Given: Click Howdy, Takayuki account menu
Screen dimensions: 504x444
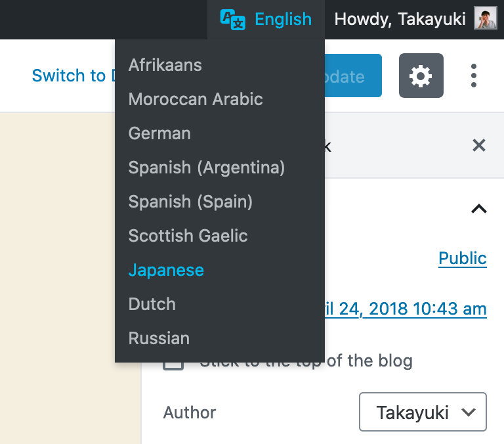Looking at the screenshot, I should [x=400, y=19].
